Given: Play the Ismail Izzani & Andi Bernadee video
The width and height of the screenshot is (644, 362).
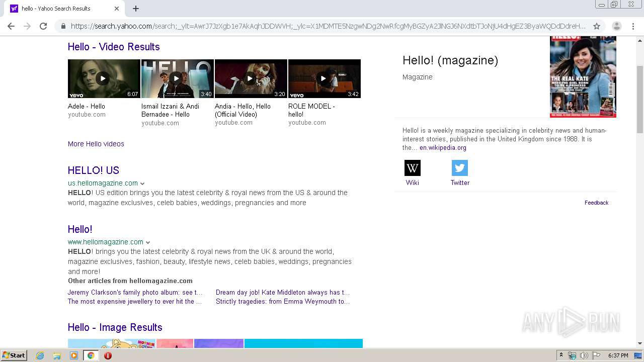Looking at the screenshot, I should click(178, 78).
